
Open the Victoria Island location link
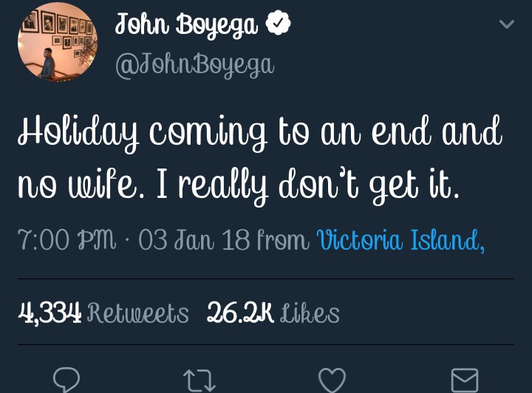(x=400, y=241)
